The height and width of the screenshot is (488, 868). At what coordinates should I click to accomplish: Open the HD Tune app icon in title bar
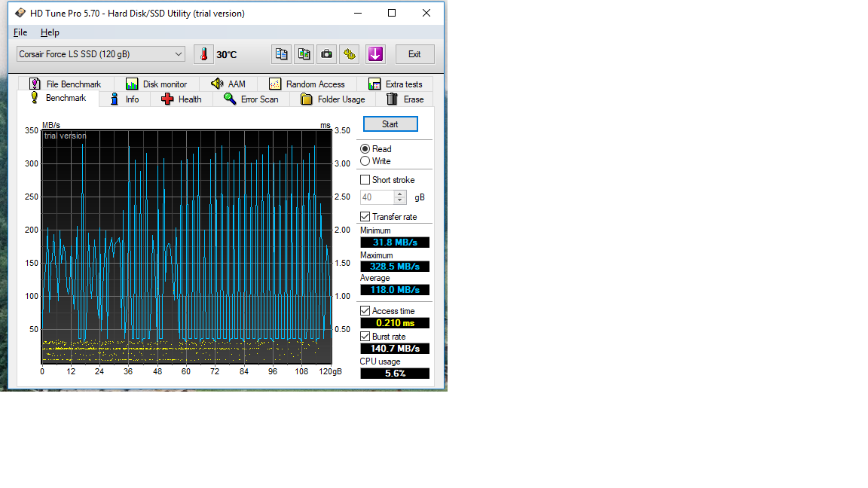click(20, 13)
